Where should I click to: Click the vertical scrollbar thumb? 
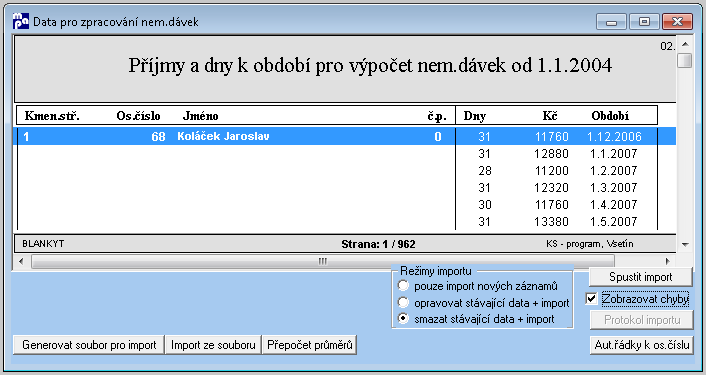tap(685, 60)
